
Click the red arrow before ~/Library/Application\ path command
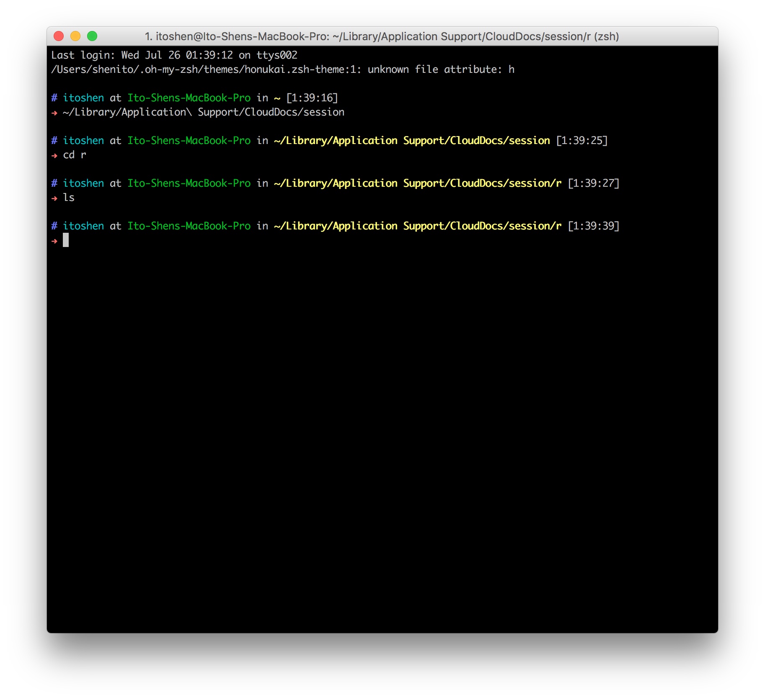[54, 113]
